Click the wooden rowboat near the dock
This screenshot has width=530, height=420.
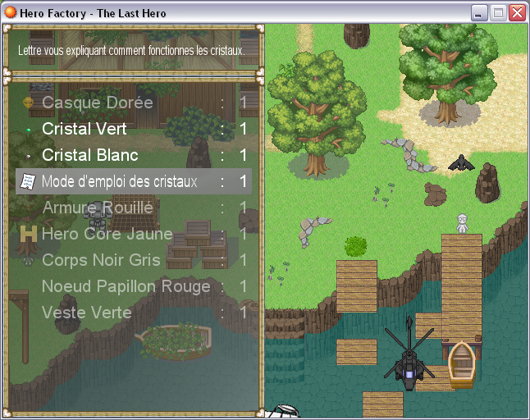click(x=462, y=364)
